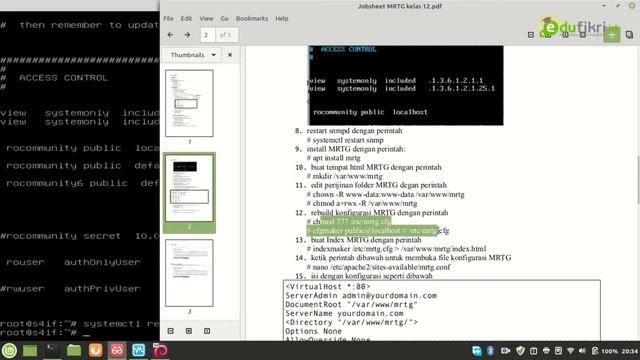
Task: Click highlighted 'chmod 777 /etc/mrtg.cfg' line
Action: click(x=349, y=222)
